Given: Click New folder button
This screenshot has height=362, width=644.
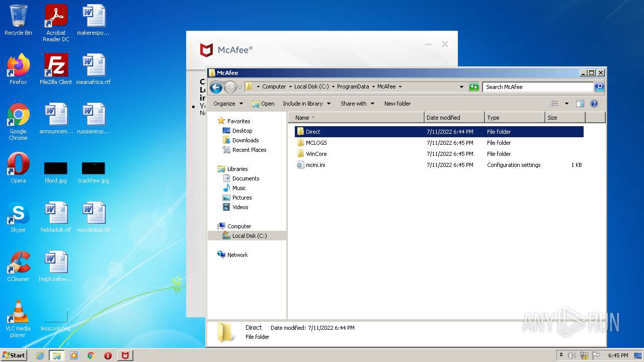Looking at the screenshot, I should [x=397, y=104].
